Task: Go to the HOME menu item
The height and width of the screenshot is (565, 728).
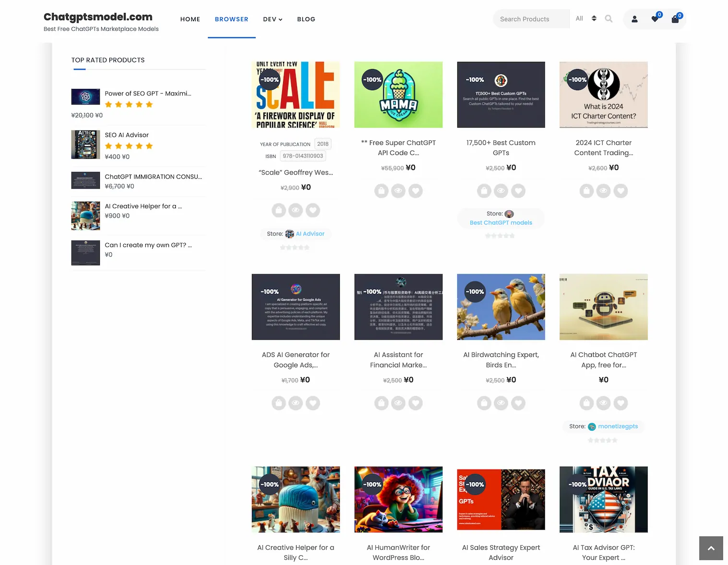Action: (190, 19)
